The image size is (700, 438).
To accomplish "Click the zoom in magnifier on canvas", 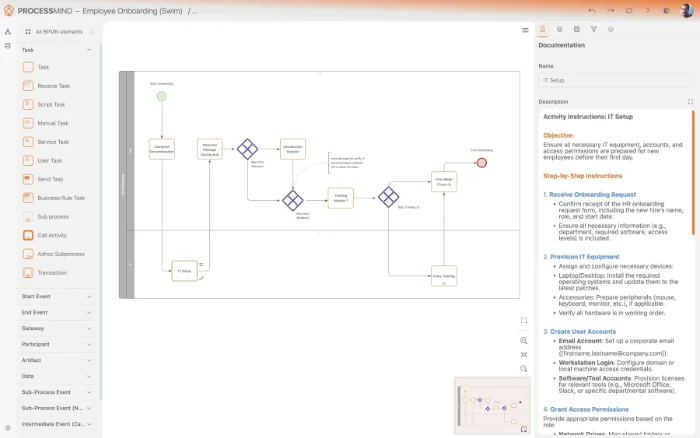I will pos(524,340).
